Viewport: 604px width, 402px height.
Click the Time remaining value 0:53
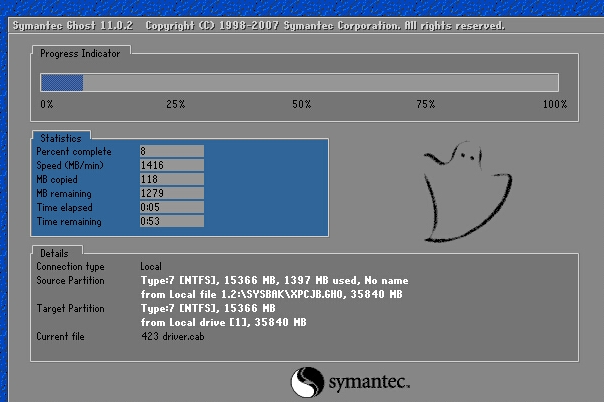point(172,221)
